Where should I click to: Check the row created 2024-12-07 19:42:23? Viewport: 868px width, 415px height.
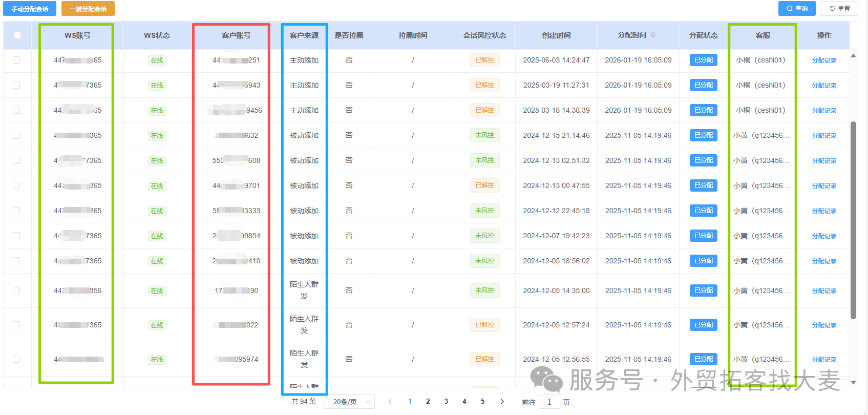(16, 236)
